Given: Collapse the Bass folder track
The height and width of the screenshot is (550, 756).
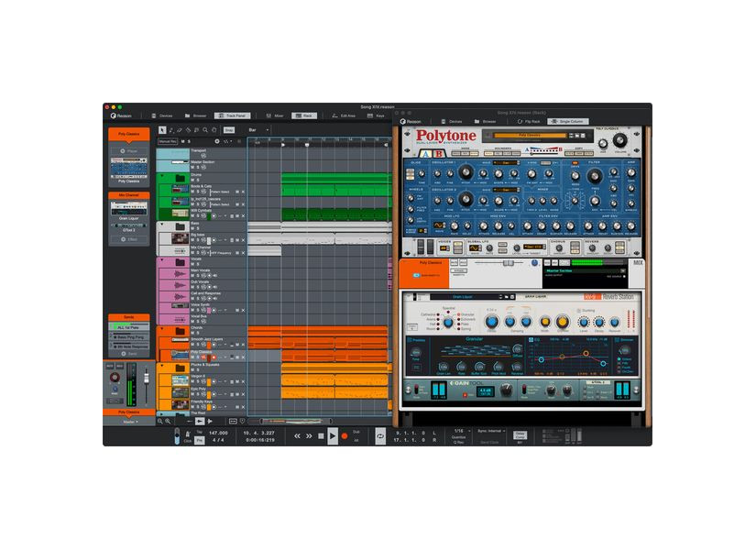Looking at the screenshot, I should (162, 225).
